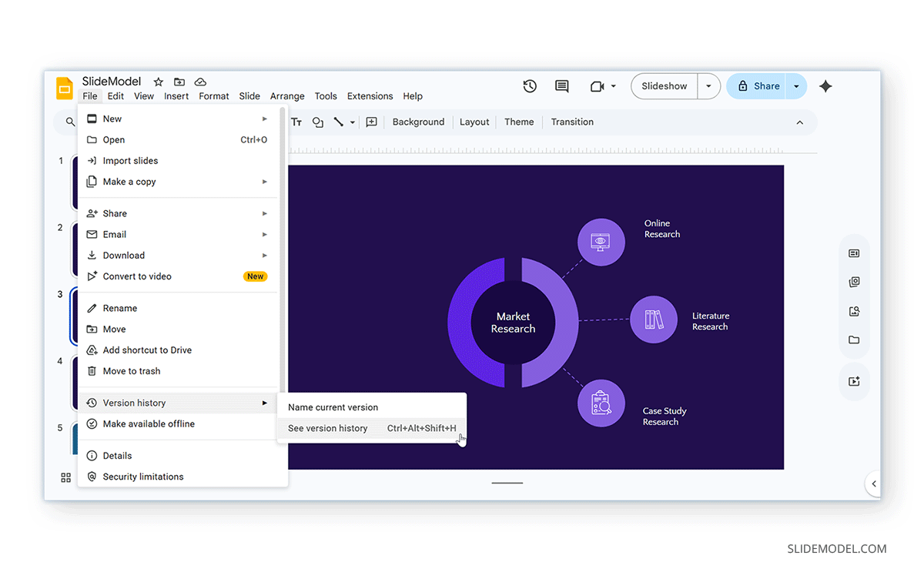924x572 pixels.
Task: Open the comments history icon
Action: pyautogui.click(x=562, y=86)
